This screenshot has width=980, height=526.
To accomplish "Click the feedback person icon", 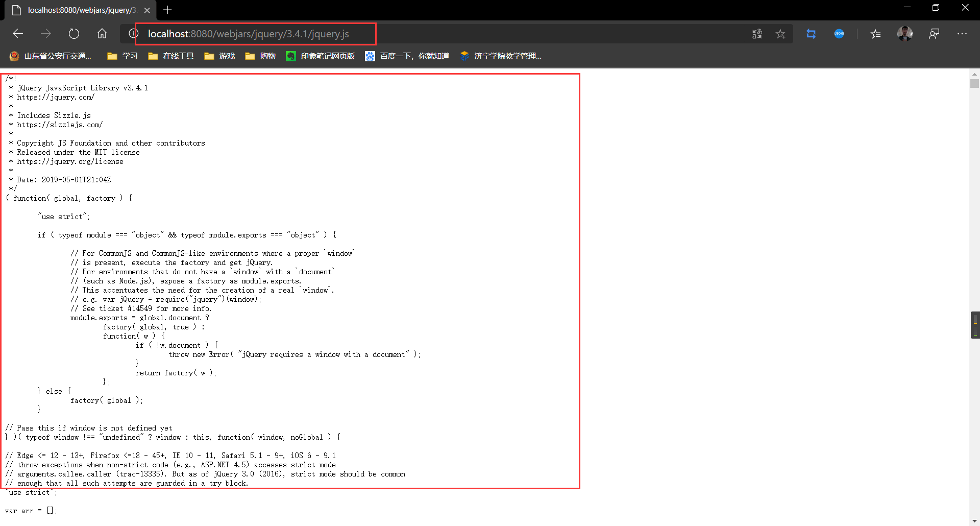I will [x=934, y=34].
